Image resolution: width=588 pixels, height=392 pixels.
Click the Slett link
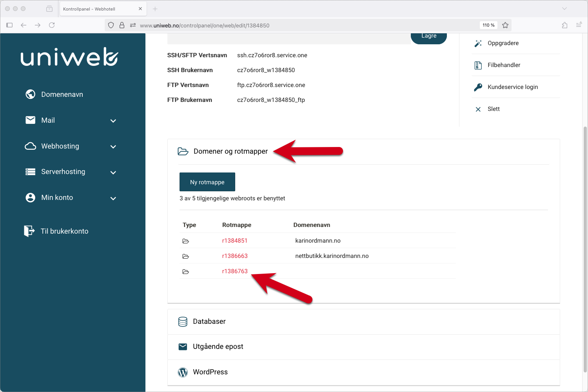click(x=494, y=109)
